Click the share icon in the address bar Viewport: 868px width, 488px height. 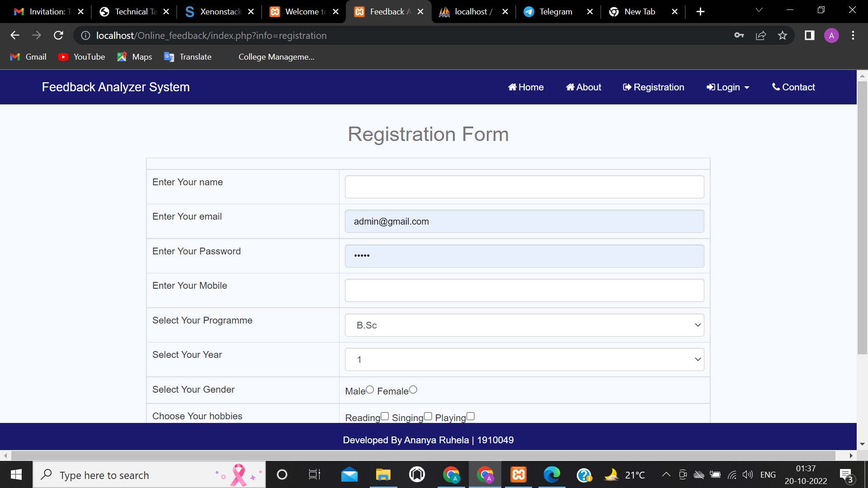pos(761,35)
